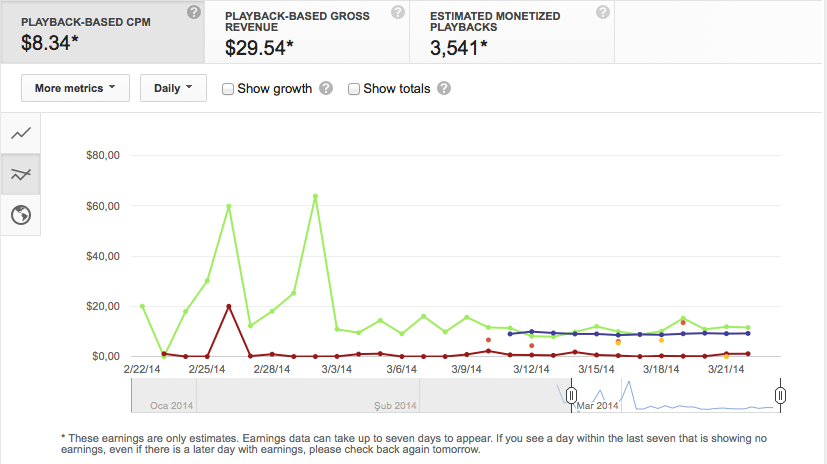Screen dimensions: 827x464
Task: Enable the Show totals checkbox
Action: [354, 89]
